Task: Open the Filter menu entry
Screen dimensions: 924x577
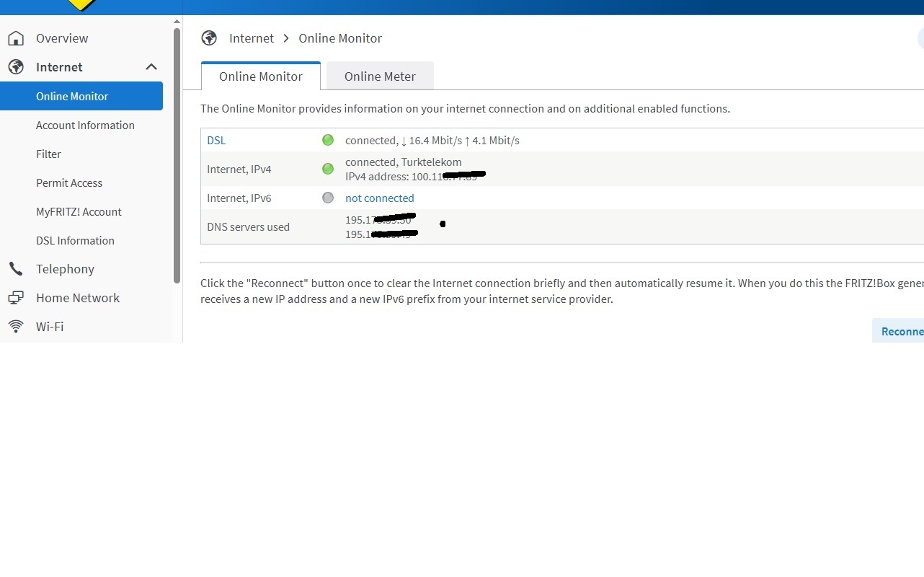Action: [x=48, y=154]
